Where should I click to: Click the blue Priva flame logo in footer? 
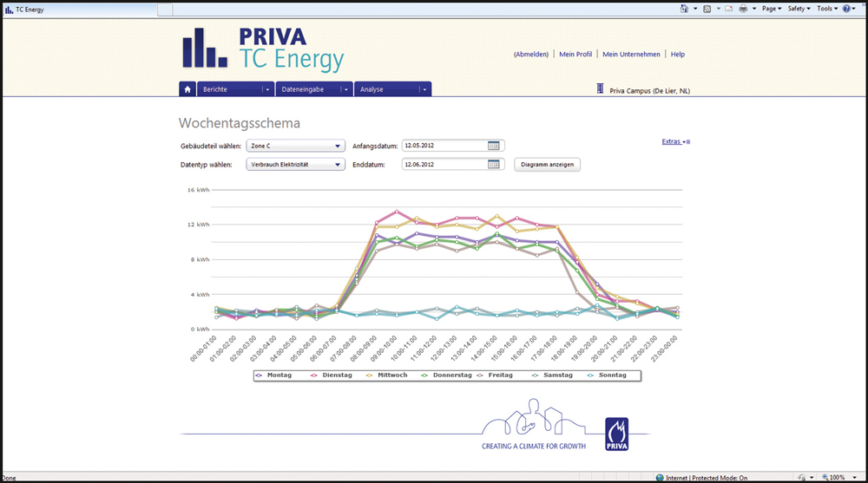point(616,434)
